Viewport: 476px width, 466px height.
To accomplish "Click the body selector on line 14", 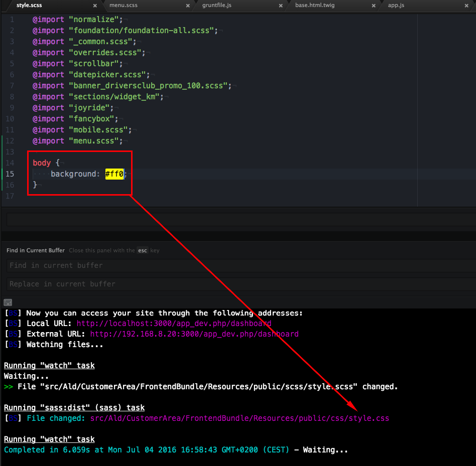I will (42, 163).
